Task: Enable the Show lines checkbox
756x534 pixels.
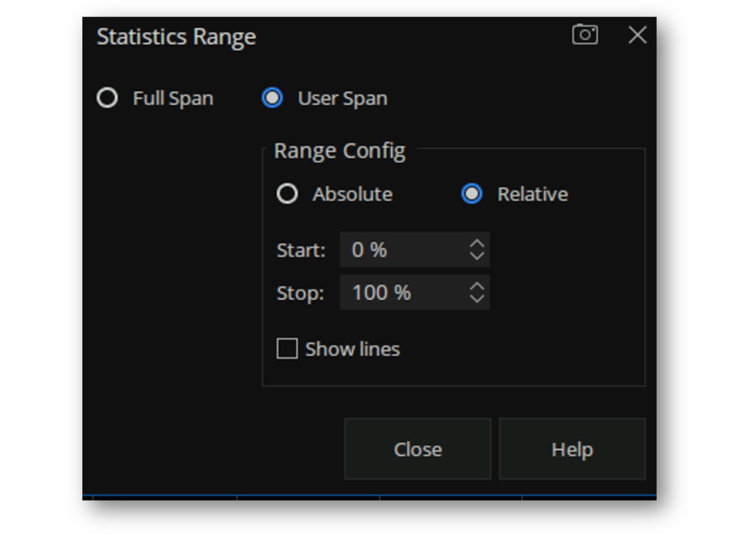Action: tap(287, 349)
